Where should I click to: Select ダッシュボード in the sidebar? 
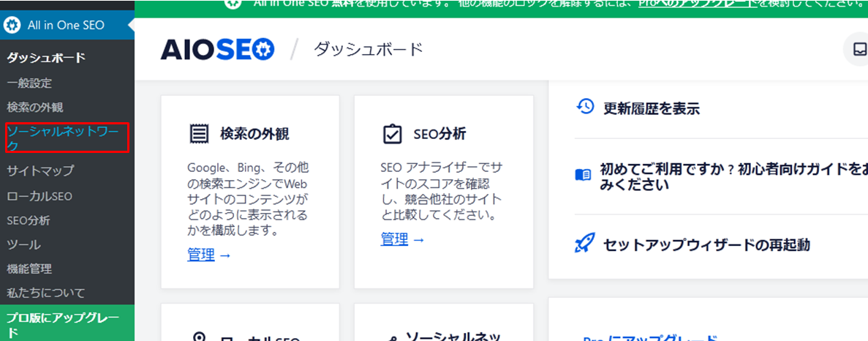pyautogui.click(x=46, y=57)
